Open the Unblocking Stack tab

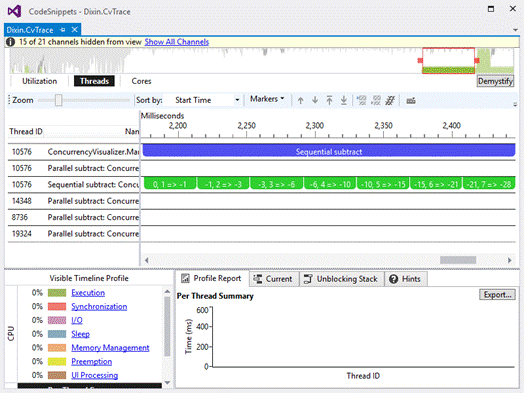[x=342, y=279]
